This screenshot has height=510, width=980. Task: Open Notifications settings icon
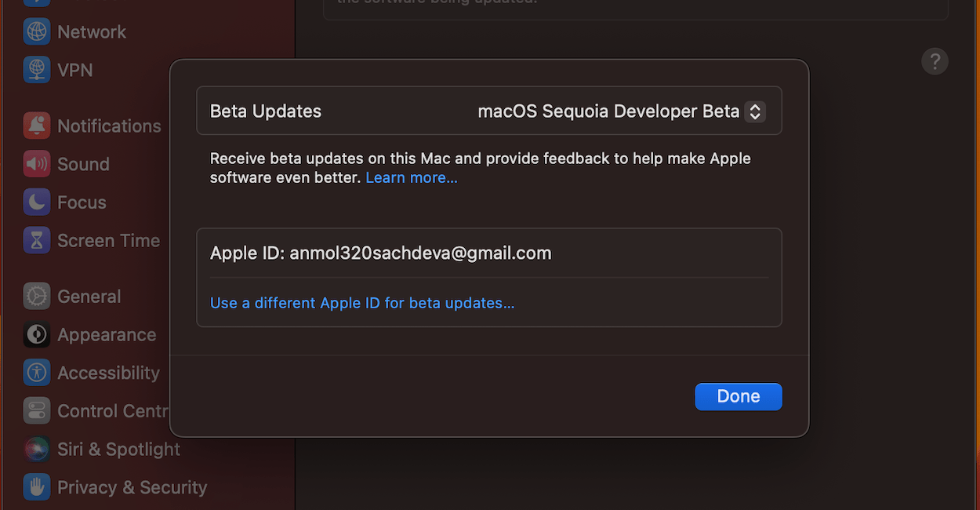[x=36, y=126]
